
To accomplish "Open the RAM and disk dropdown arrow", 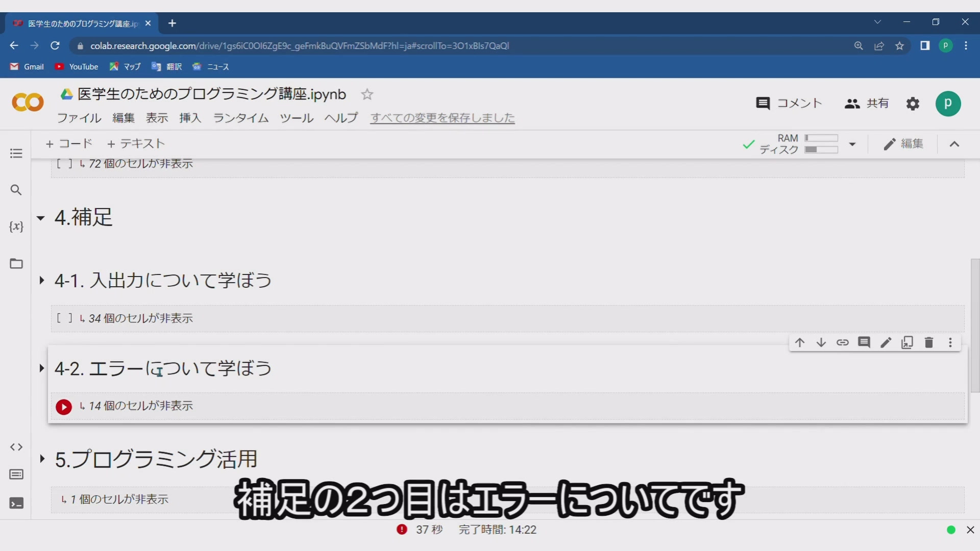I will point(852,144).
